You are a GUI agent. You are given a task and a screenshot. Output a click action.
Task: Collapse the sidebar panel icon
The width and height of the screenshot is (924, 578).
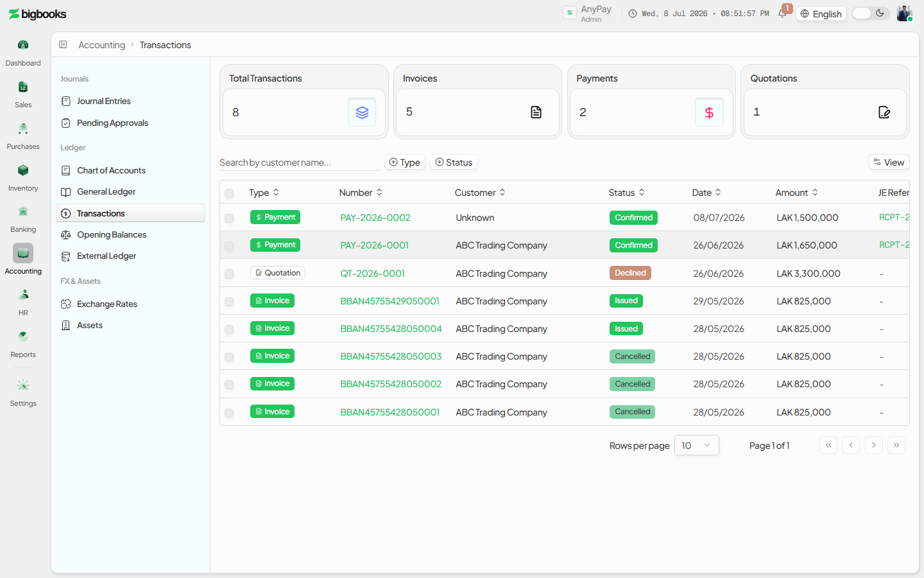[63, 44]
